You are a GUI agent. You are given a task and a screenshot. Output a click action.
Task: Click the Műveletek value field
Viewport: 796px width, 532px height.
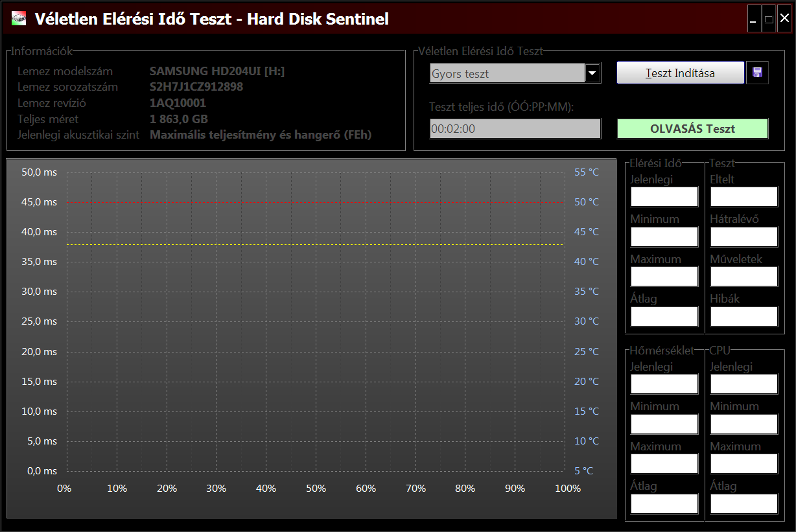744,277
